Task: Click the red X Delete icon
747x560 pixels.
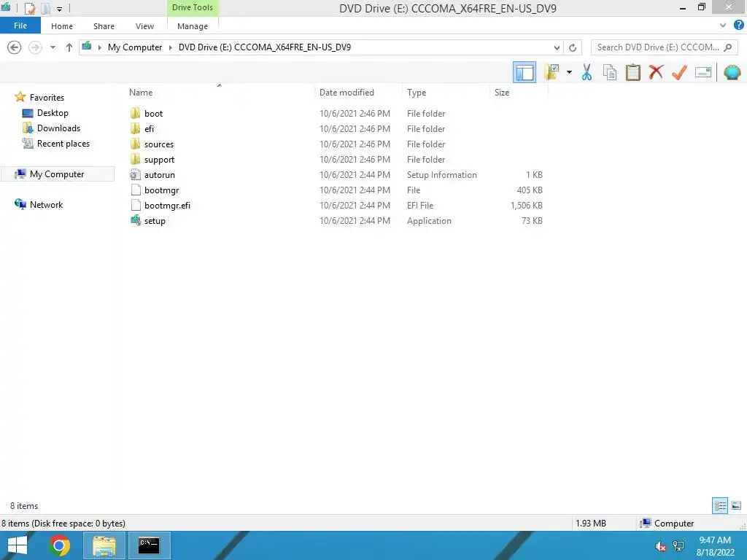Action: coord(656,72)
